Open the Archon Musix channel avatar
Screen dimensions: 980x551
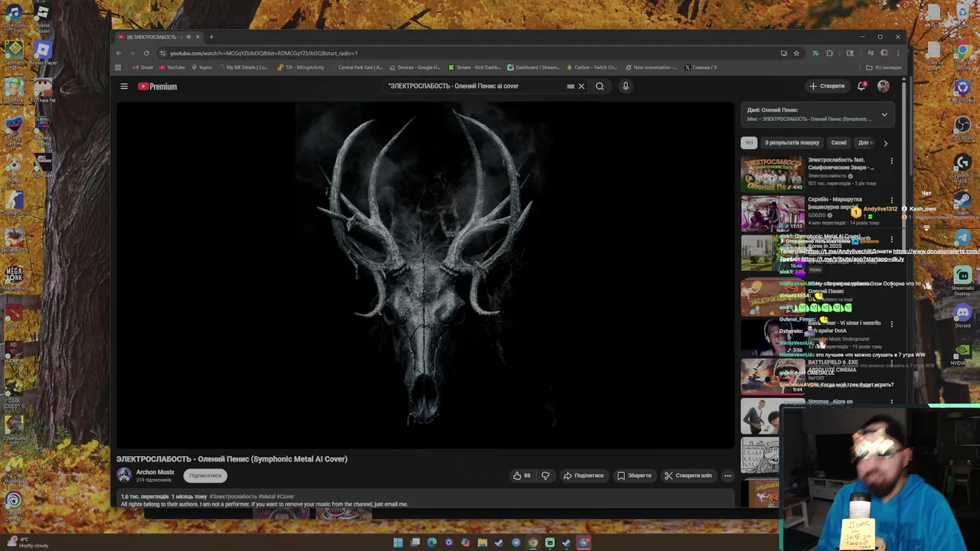coord(124,475)
